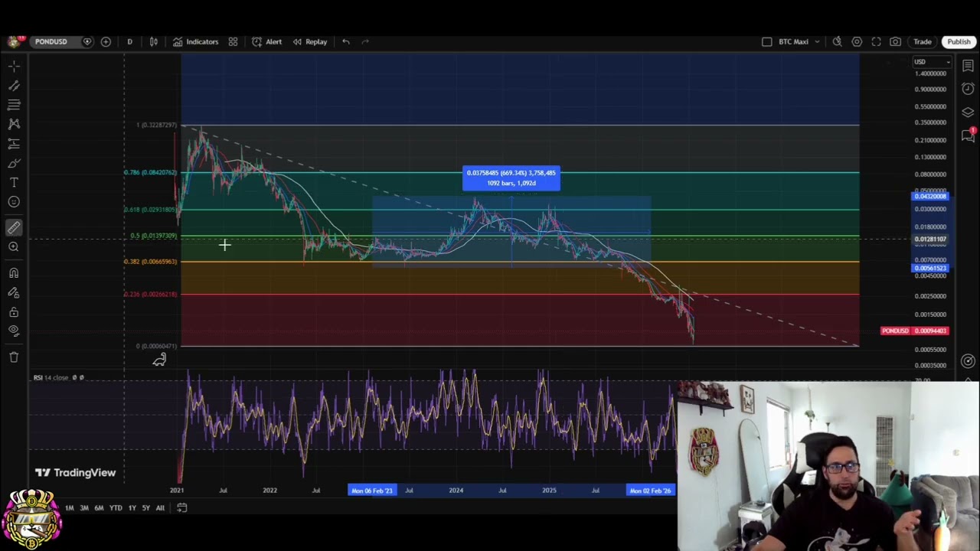Select the 6M date range

pos(99,508)
